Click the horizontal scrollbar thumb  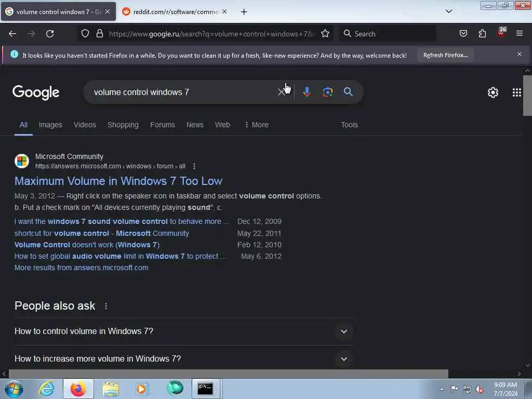click(x=229, y=374)
